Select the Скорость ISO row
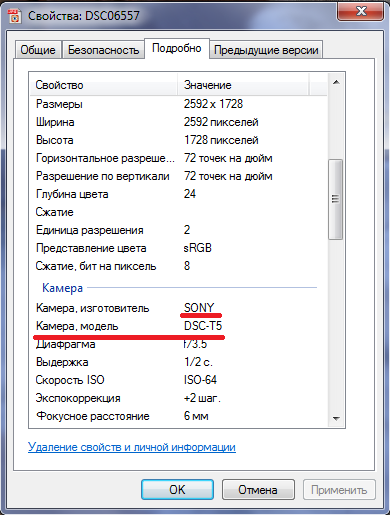 tap(178, 380)
